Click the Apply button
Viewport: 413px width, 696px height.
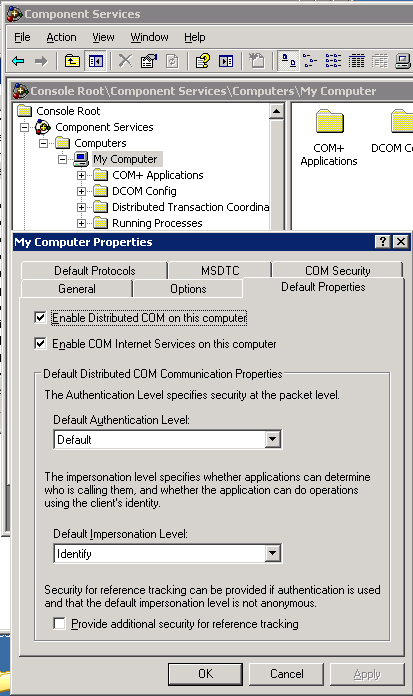point(367,674)
